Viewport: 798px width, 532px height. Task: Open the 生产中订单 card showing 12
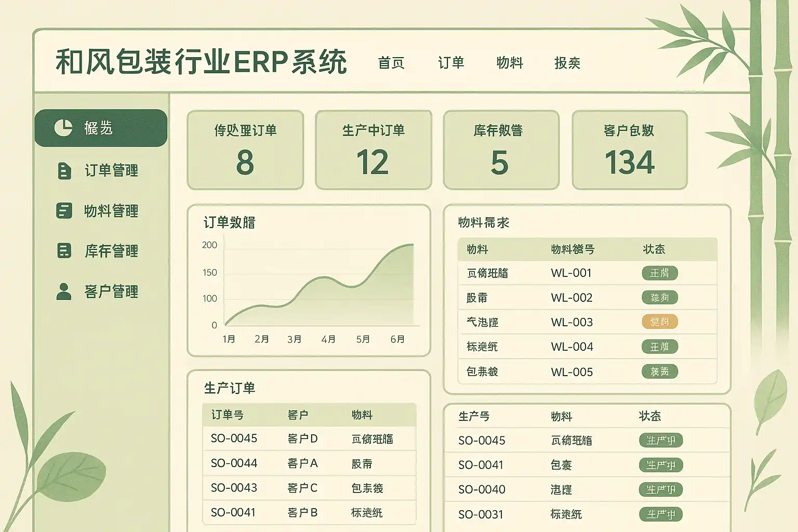[374, 150]
